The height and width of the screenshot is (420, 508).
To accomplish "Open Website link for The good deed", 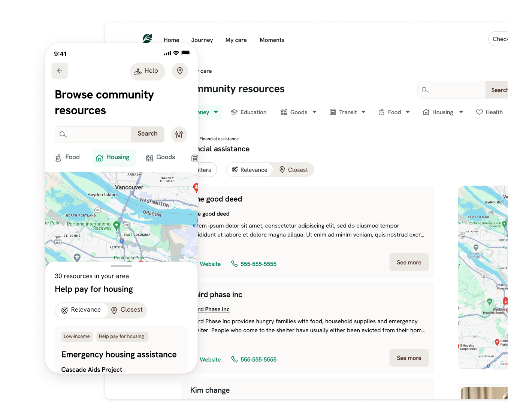I will coord(210,264).
